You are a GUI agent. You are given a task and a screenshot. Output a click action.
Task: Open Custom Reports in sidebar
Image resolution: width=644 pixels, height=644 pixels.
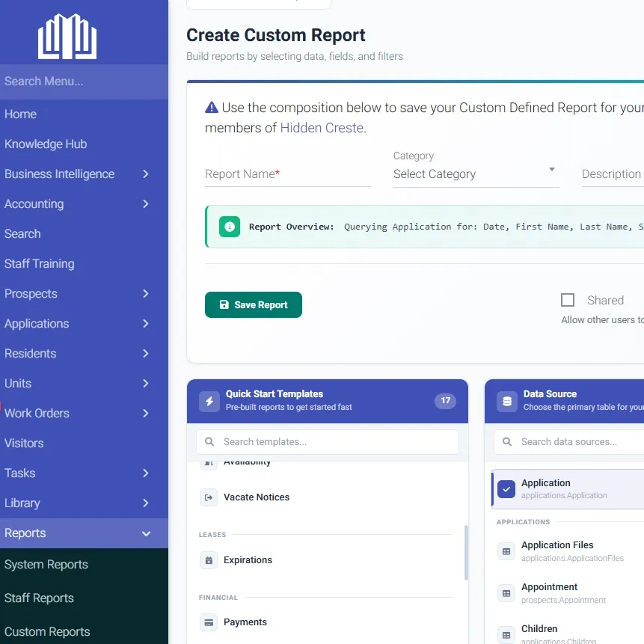47,632
